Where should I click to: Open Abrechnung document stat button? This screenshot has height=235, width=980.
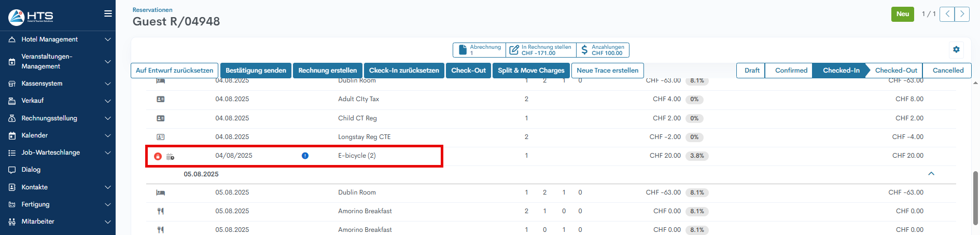point(479,50)
